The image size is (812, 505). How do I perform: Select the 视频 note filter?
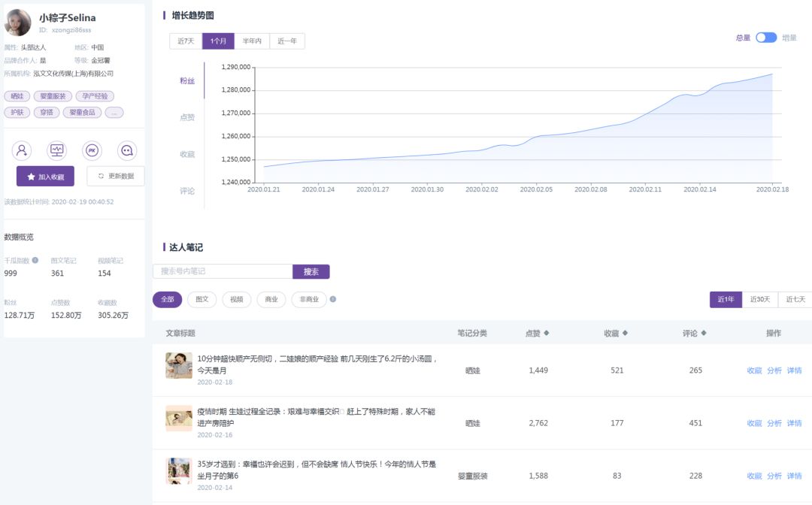[x=236, y=300]
